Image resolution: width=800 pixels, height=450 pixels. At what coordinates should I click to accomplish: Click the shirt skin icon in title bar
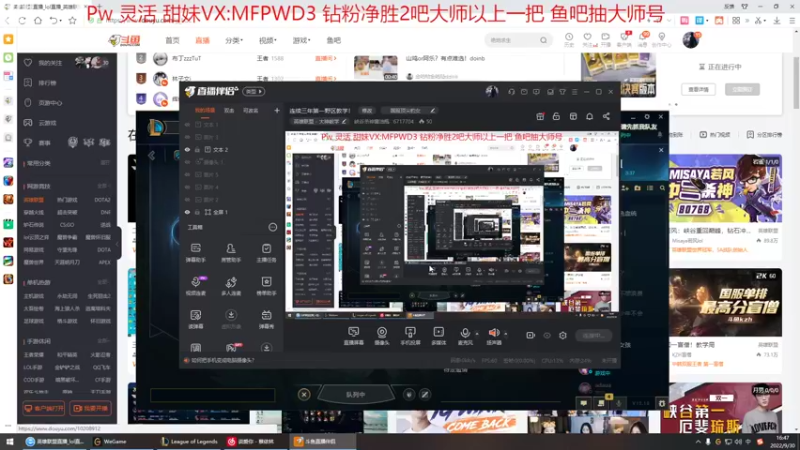pos(562,92)
